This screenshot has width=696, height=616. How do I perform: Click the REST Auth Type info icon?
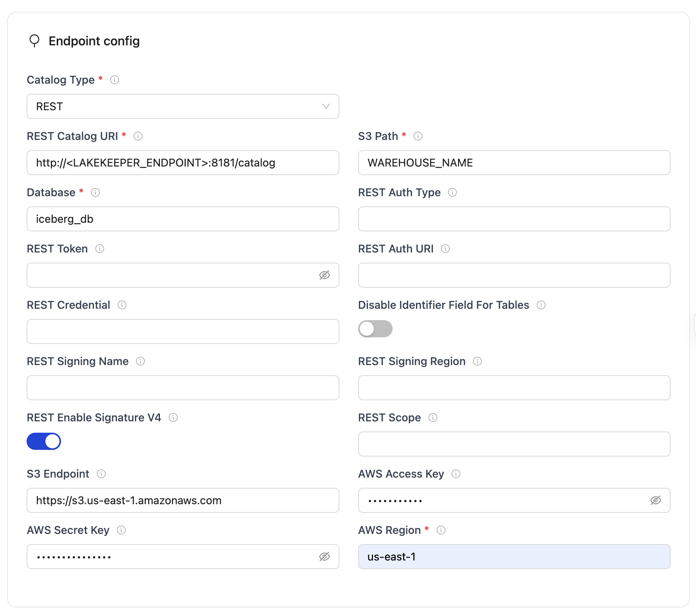(452, 192)
